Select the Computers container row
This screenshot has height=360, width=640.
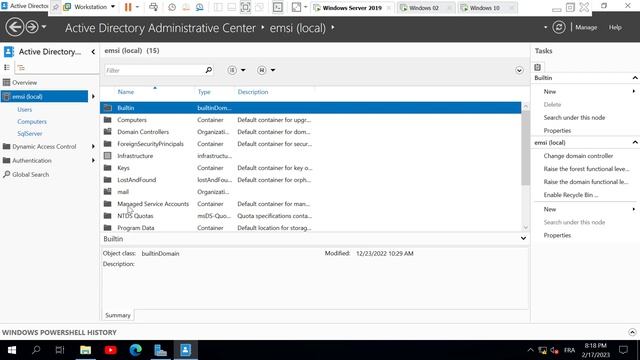pos(311,120)
